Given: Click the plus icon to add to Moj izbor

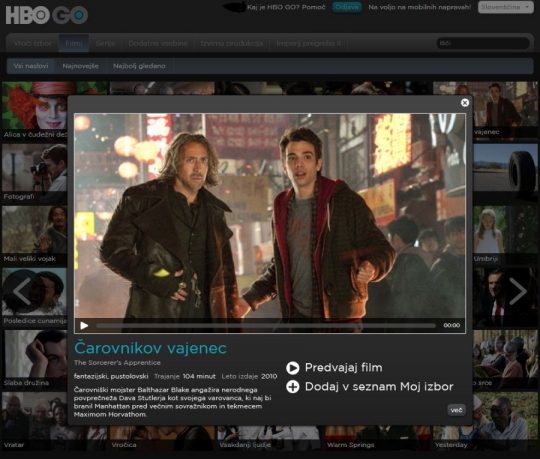Looking at the screenshot, I should point(293,387).
